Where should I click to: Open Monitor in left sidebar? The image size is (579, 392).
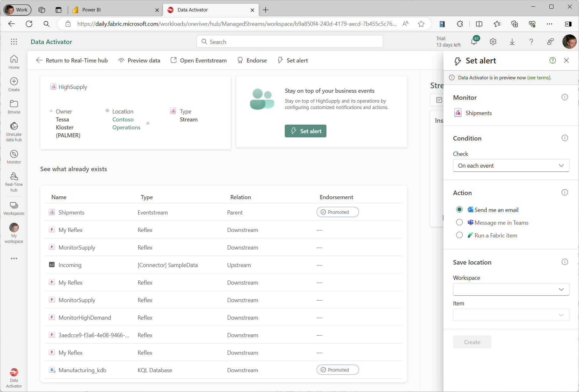pos(14,157)
